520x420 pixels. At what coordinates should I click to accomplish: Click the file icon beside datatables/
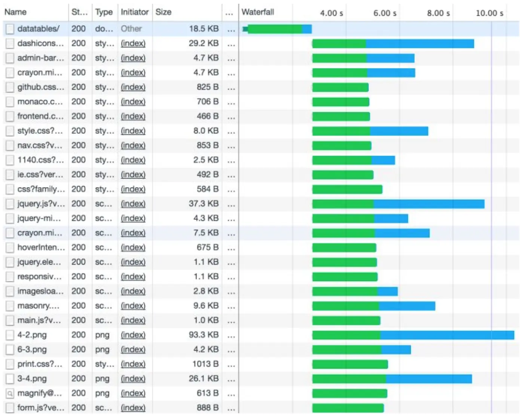point(10,29)
